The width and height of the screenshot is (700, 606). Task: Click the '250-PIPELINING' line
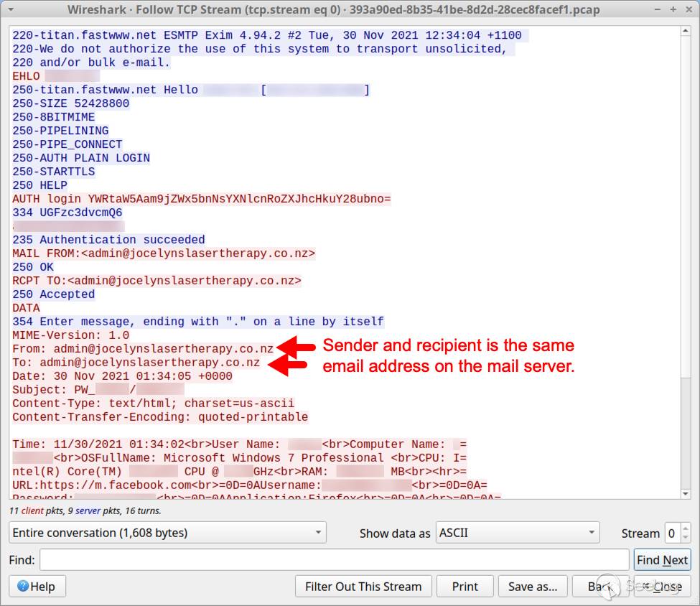(60, 131)
